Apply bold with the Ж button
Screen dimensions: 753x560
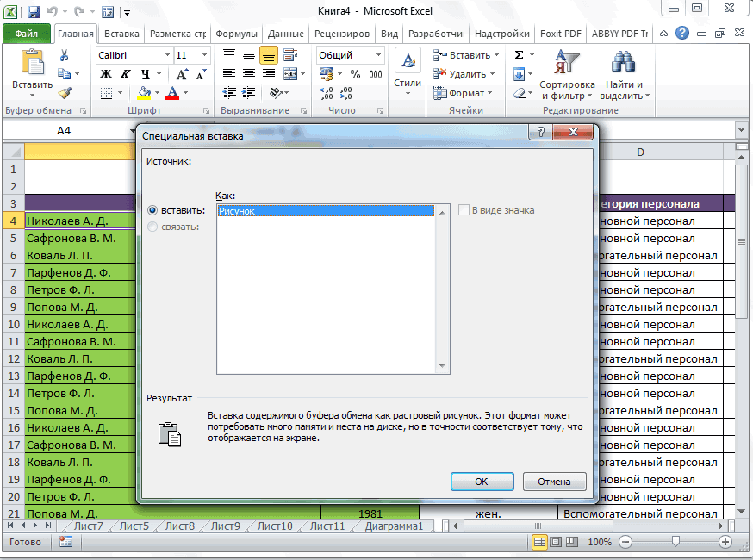pyautogui.click(x=106, y=74)
